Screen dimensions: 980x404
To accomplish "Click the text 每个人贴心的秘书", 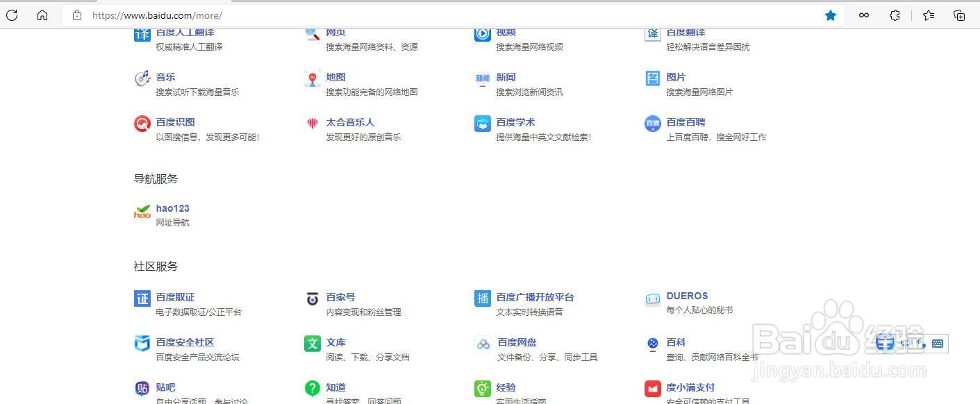I will pos(699,310).
